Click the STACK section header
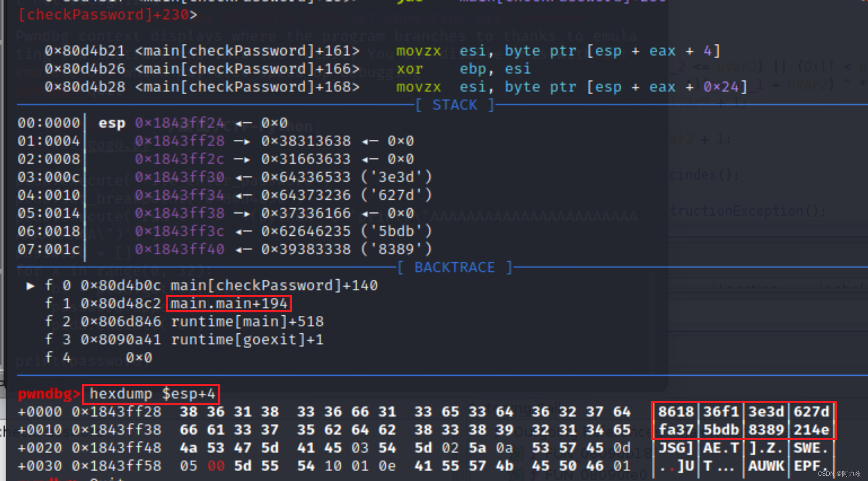868x481 pixels. [x=454, y=105]
